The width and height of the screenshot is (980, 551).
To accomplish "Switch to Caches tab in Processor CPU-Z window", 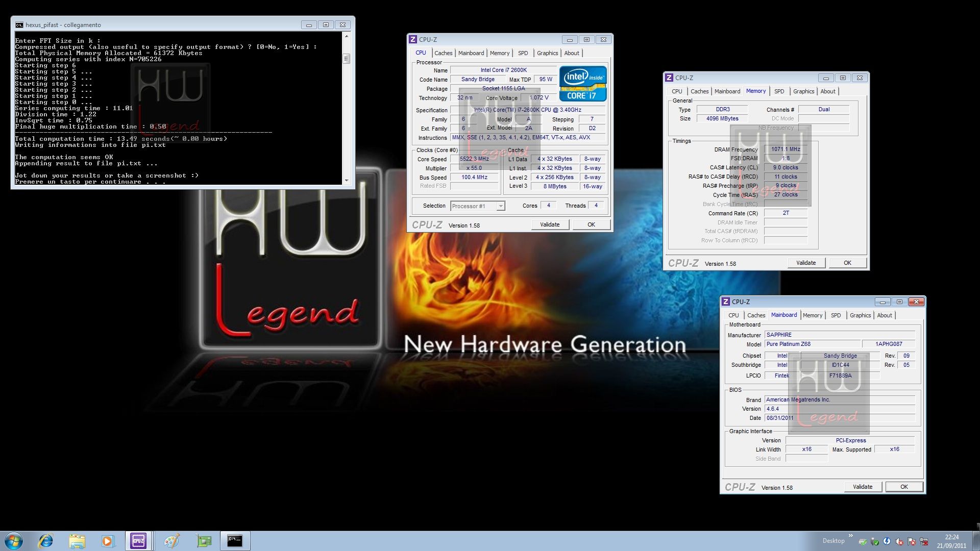I will [443, 53].
